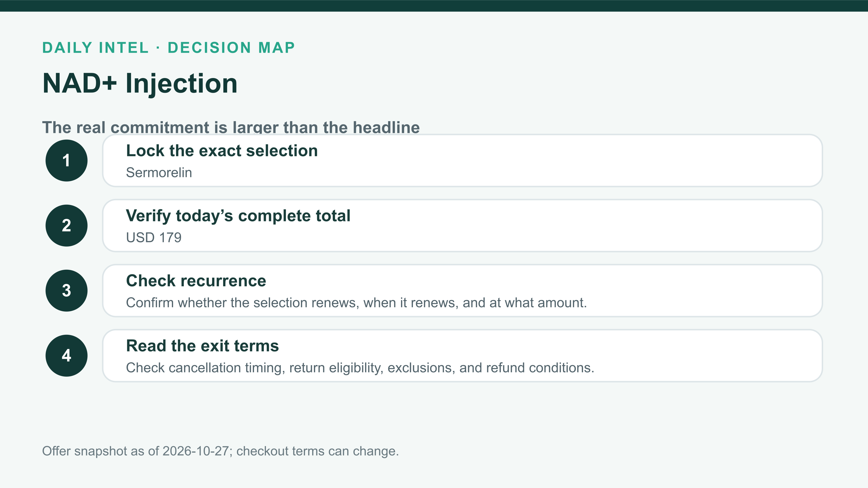868x488 pixels.
Task: Click the subtitle 'The real commitment is larger than the headline'
Action: tap(231, 127)
